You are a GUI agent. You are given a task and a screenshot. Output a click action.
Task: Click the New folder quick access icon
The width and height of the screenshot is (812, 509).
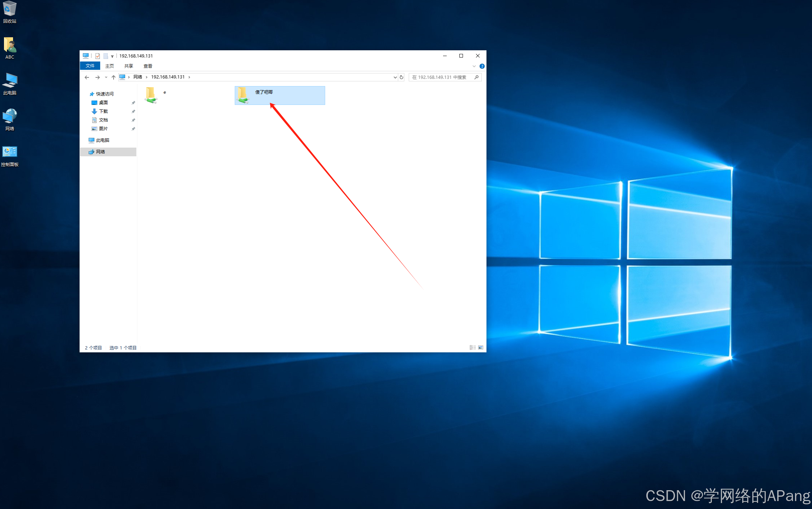click(106, 56)
